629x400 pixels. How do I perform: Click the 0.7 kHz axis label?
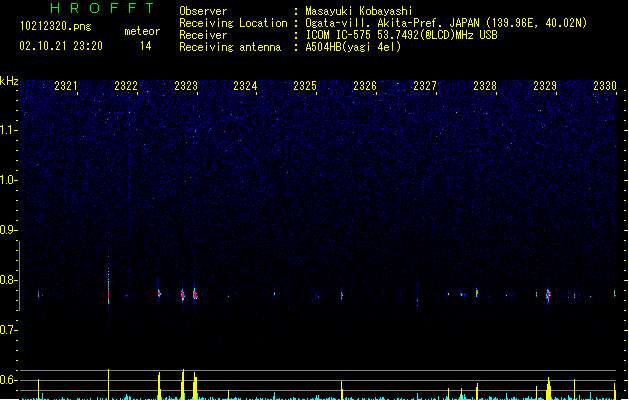coord(8,330)
